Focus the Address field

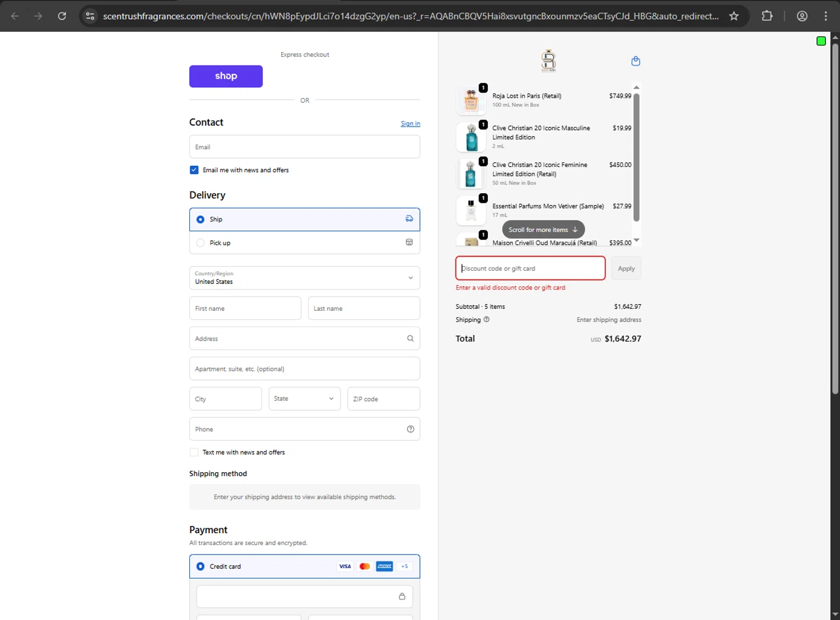pyautogui.click(x=305, y=338)
